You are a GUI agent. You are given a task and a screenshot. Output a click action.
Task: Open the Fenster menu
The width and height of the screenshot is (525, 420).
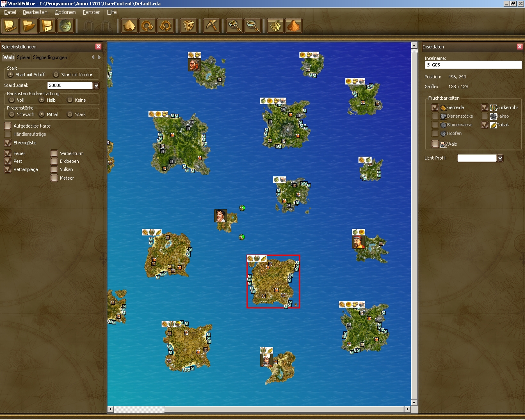91,12
